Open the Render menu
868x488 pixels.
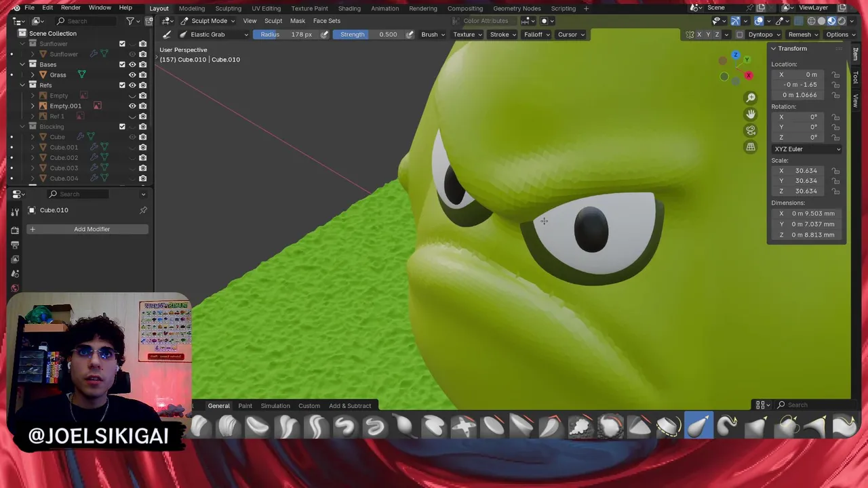tap(71, 8)
